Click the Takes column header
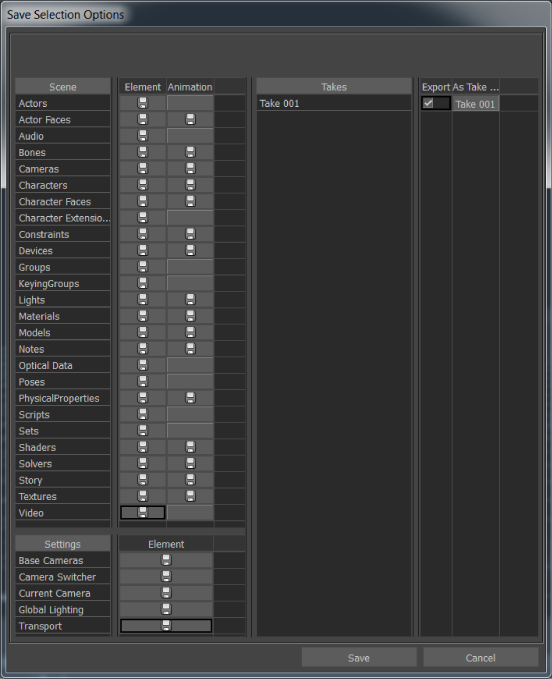This screenshot has height=679, width=552. [334, 87]
